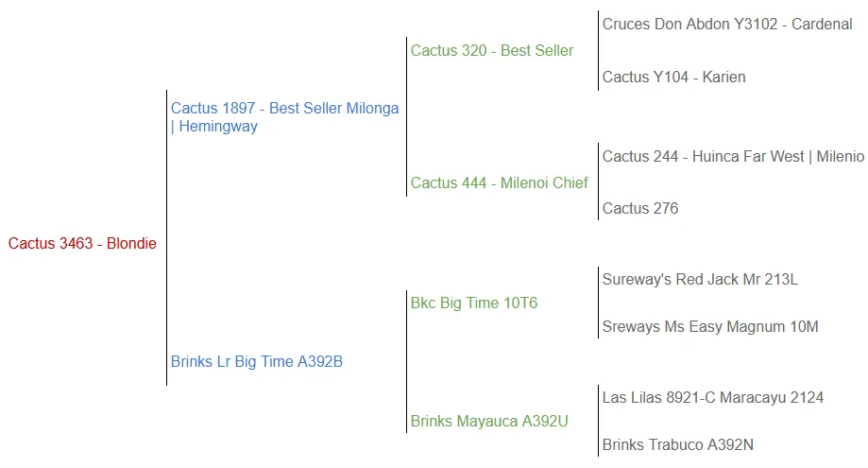The image size is (868, 468).
Task: Click ancestor Cactus 276
Action: pyautogui.click(x=640, y=209)
